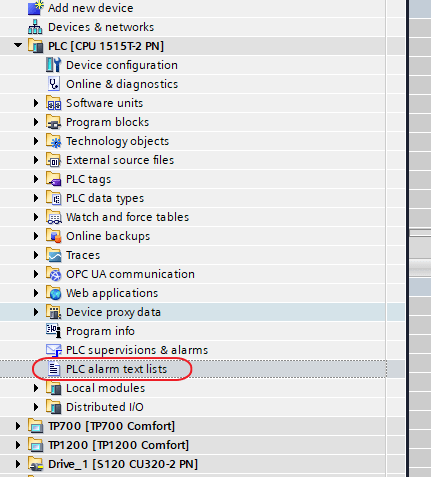Expand the Drive_1 S120 CU320-2 PN node
431x477 pixels.
tap(18, 464)
